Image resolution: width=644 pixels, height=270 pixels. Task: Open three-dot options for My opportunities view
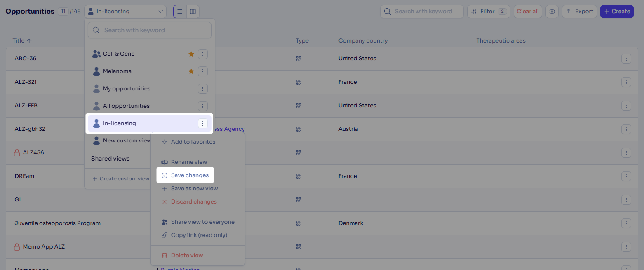[202, 89]
